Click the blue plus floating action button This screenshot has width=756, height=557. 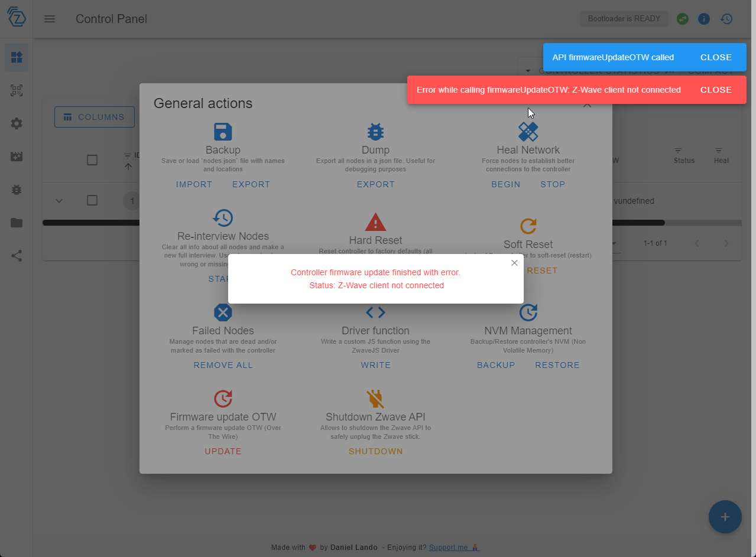725,516
